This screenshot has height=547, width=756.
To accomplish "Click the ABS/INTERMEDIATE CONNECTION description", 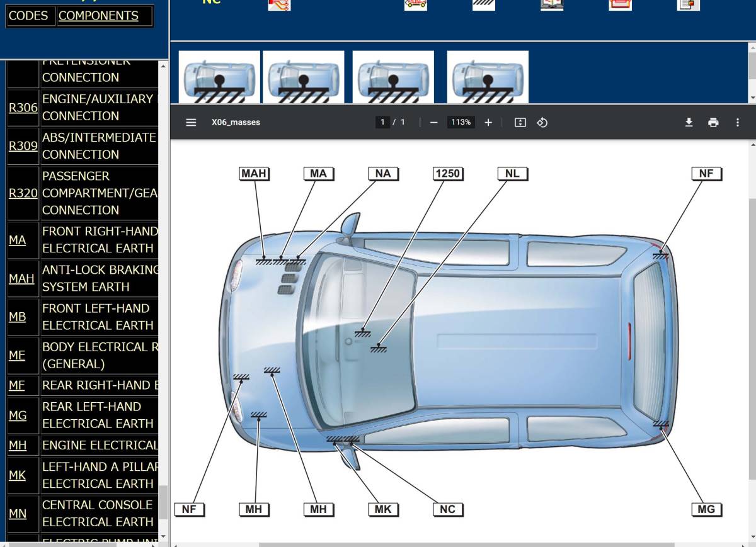I will [x=99, y=146].
